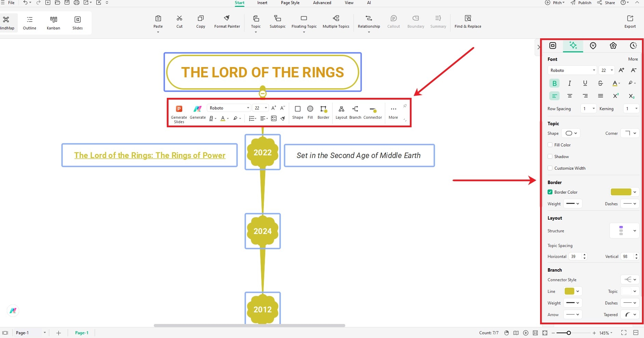Open the File menu
This screenshot has height=338, width=644.
pyautogui.click(x=11, y=3)
